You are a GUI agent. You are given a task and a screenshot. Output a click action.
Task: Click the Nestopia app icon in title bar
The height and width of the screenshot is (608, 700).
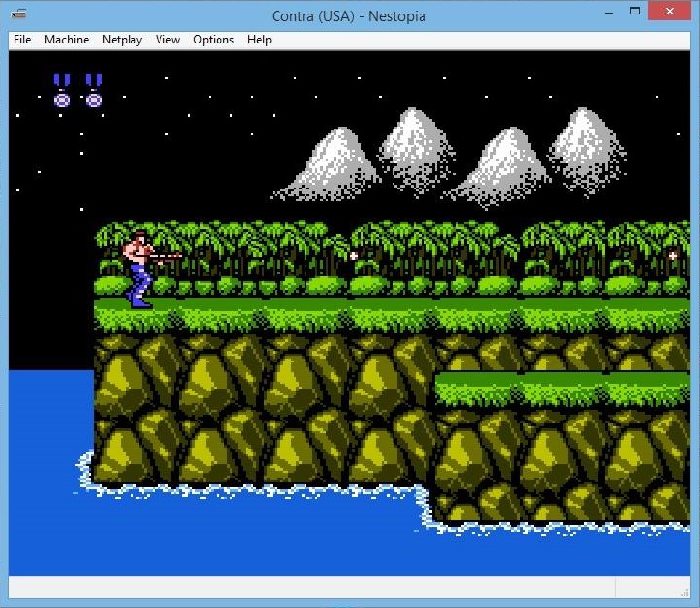tap(18, 14)
